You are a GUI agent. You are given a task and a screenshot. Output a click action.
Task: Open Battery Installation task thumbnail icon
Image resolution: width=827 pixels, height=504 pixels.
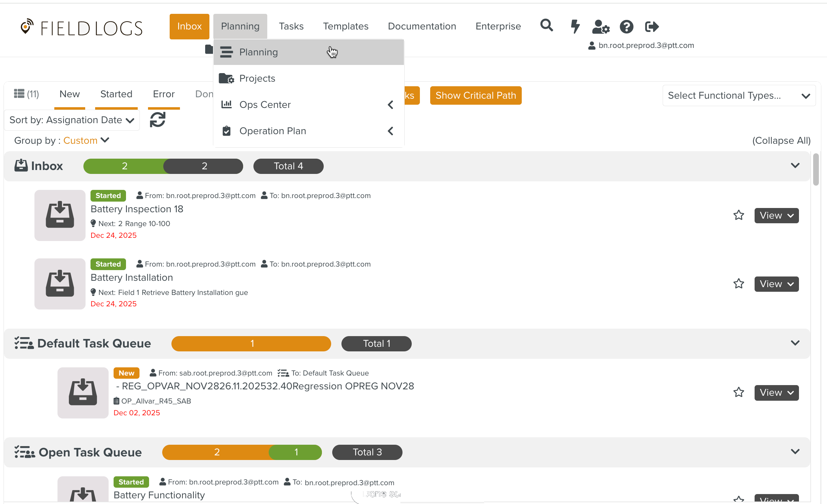(60, 284)
